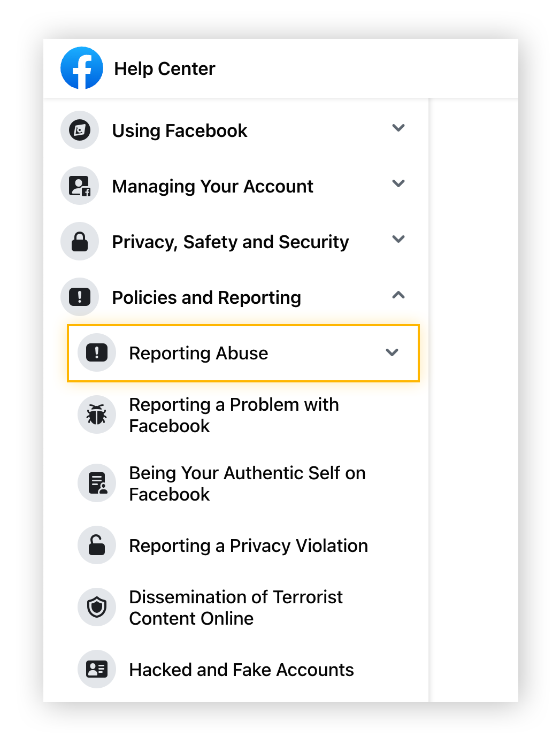Click the open lock icon for Reporting a Privacy Violation
560x745 pixels.
coord(97,545)
